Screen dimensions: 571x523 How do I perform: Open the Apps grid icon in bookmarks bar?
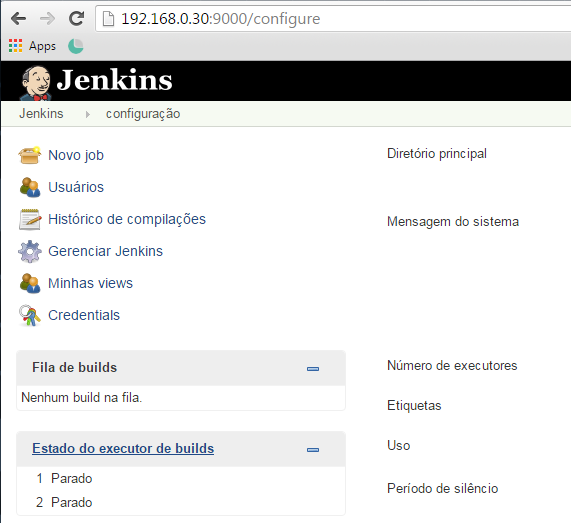pos(15,46)
